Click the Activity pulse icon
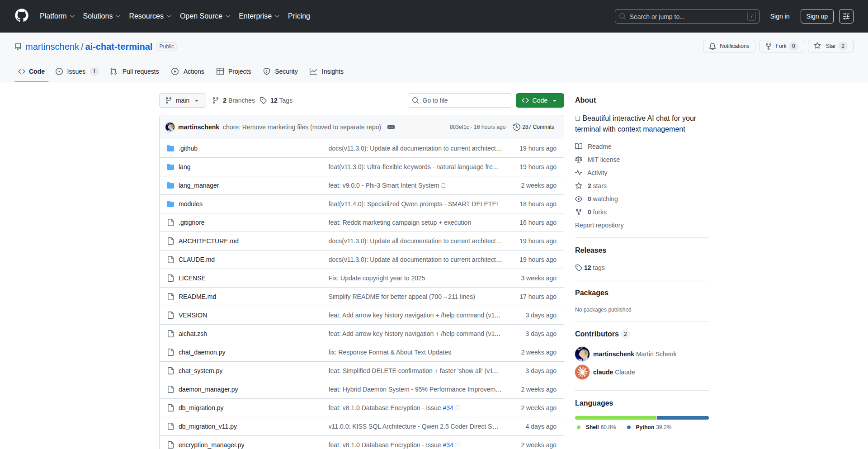This screenshot has height=449, width=868. 579,173
